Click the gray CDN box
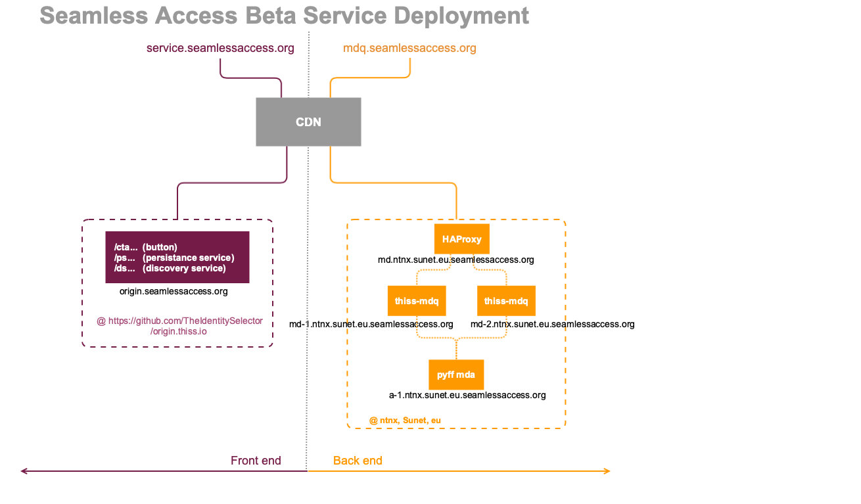This screenshot has height=504, width=861. (x=308, y=122)
